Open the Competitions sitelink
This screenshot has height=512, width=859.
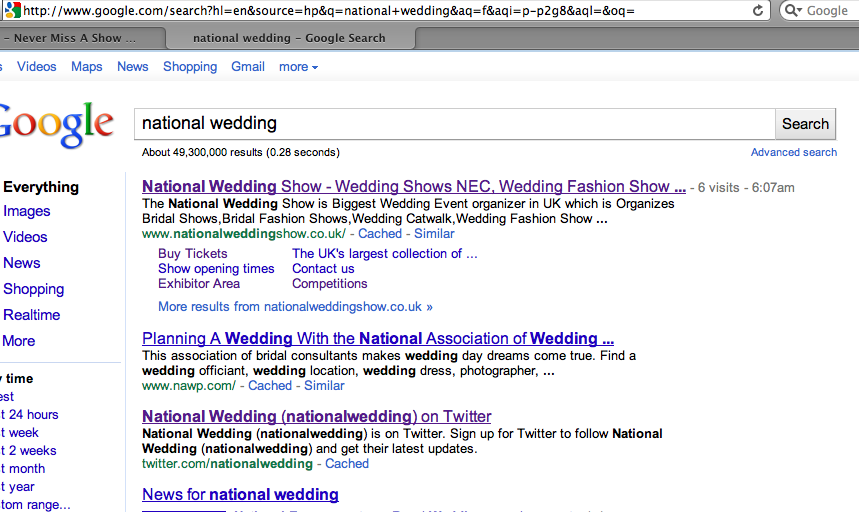[329, 284]
